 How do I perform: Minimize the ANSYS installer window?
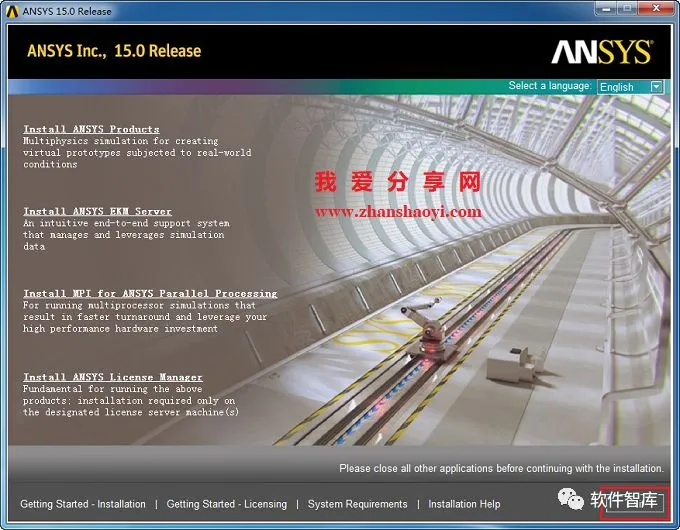[606, 8]
